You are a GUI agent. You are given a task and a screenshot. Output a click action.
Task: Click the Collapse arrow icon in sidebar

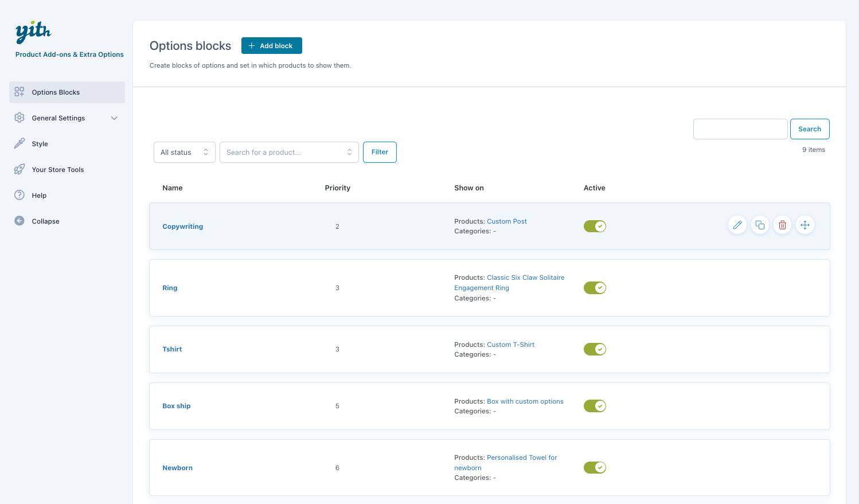pyautogui.click(x=19, y=221)
